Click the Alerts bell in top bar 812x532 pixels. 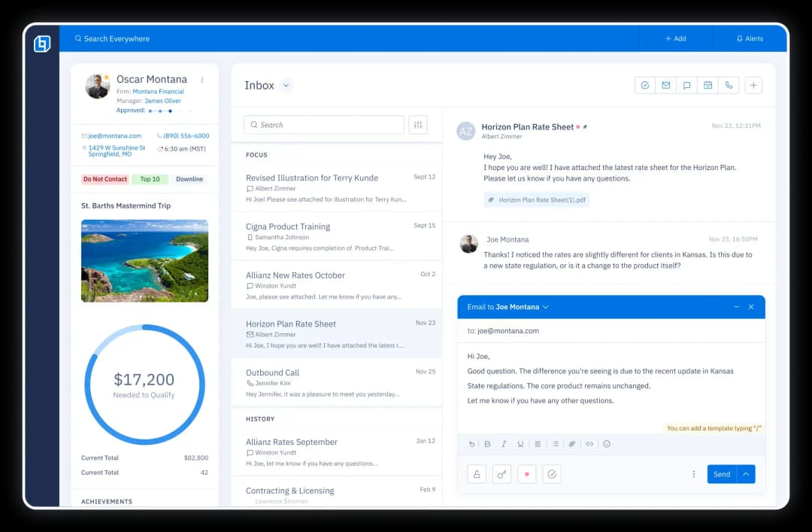750,38
